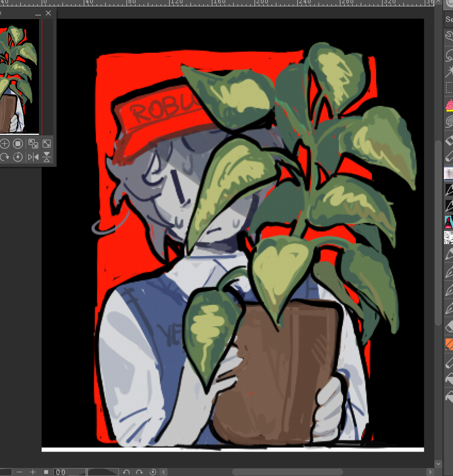Click the red marker pen icon
The image size is (453, 476).
(449, 222)
